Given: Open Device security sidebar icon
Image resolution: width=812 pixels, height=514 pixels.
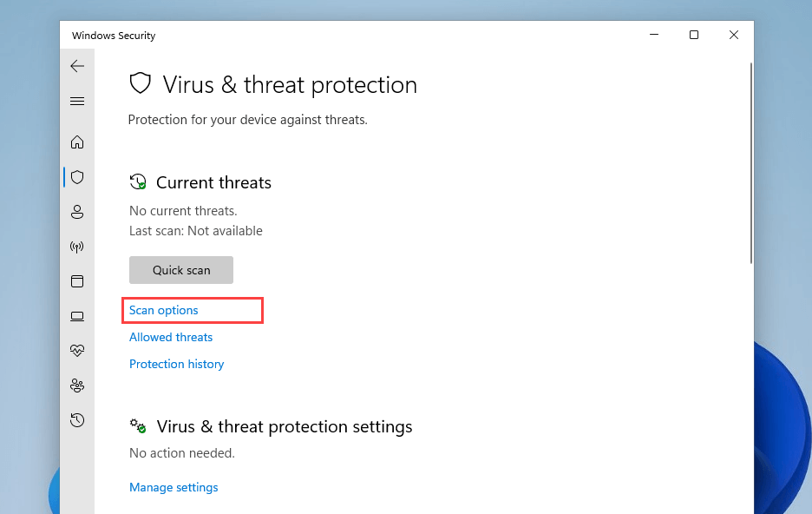Looking at the screenshot, I should (x=77, y=316).
